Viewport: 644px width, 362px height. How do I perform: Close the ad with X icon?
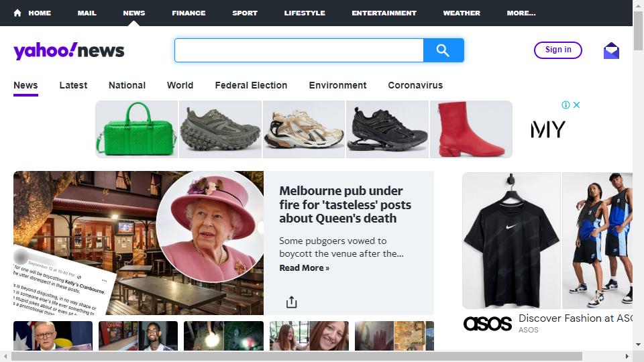click(x=577, y=105)
